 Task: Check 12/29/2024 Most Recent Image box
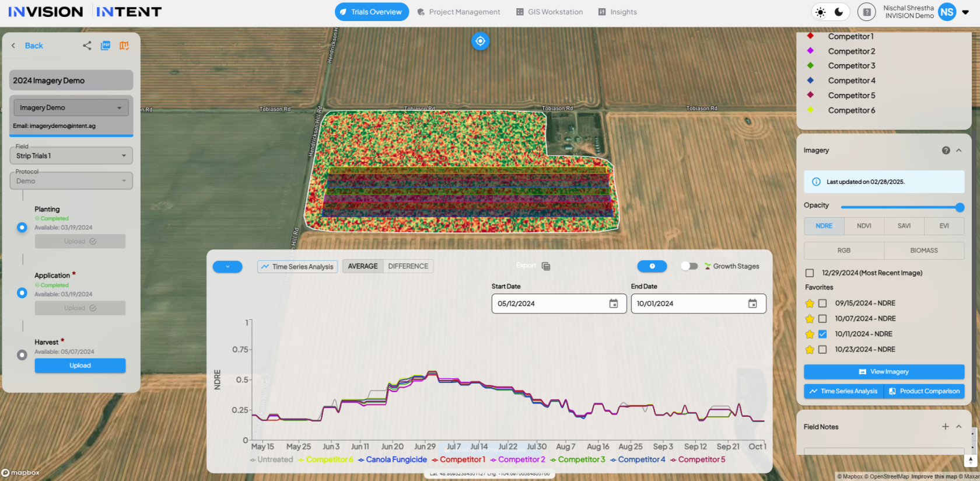810,273
